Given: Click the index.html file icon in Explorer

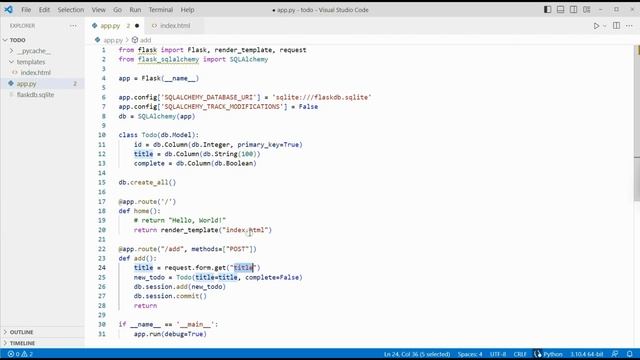Looking at the screenshot, I should (x=15, y=72).
